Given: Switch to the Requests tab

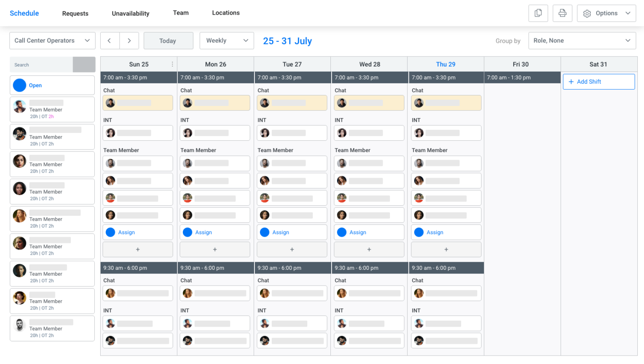Looking at the screenshot, I should click(x=75, y=13).
